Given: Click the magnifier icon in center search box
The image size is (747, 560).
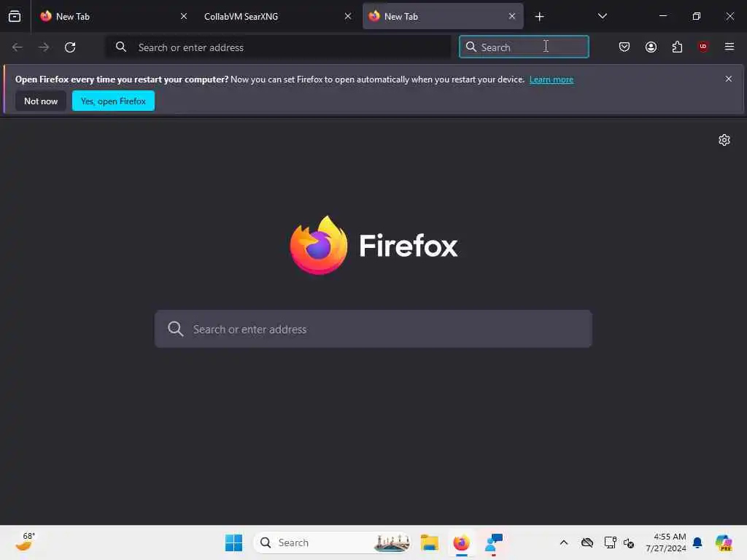Looking at the screenshot, I should [175, 329].
